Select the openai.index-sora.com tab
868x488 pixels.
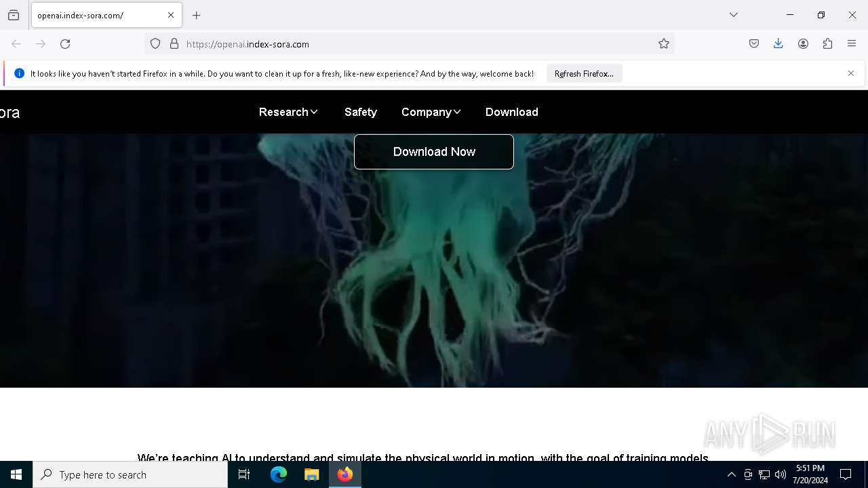[106, 15]
